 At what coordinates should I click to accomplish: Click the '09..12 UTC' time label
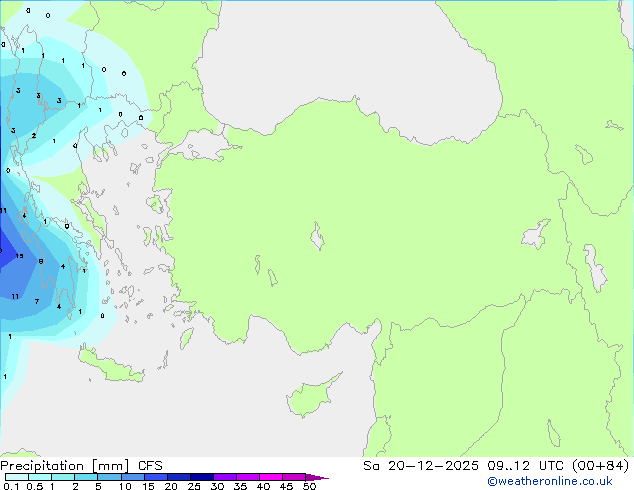pos(527,466)
